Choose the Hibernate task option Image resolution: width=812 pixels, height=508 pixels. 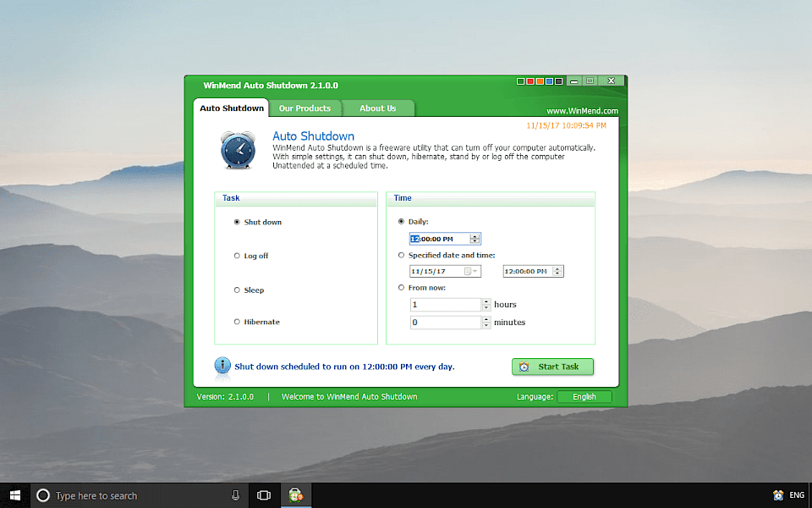click(x=257, y=322)
